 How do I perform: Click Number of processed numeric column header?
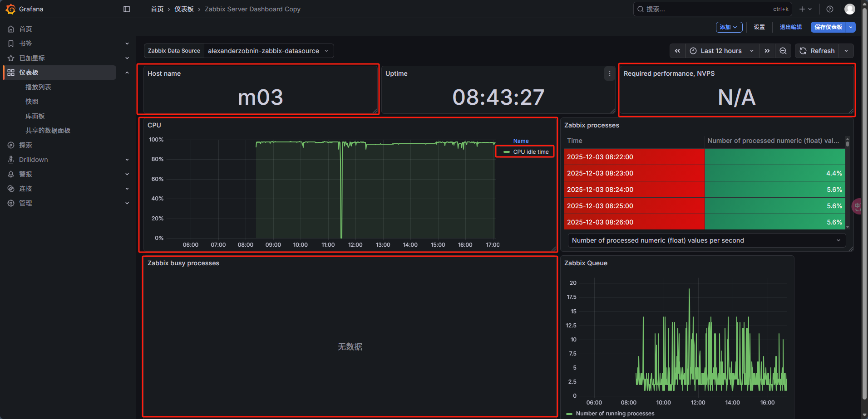773,141
